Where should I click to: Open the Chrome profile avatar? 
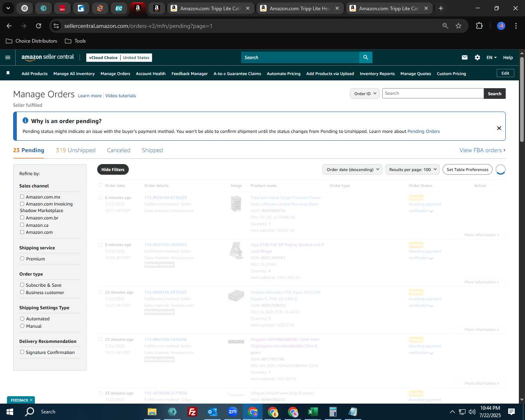coord(501,26)
